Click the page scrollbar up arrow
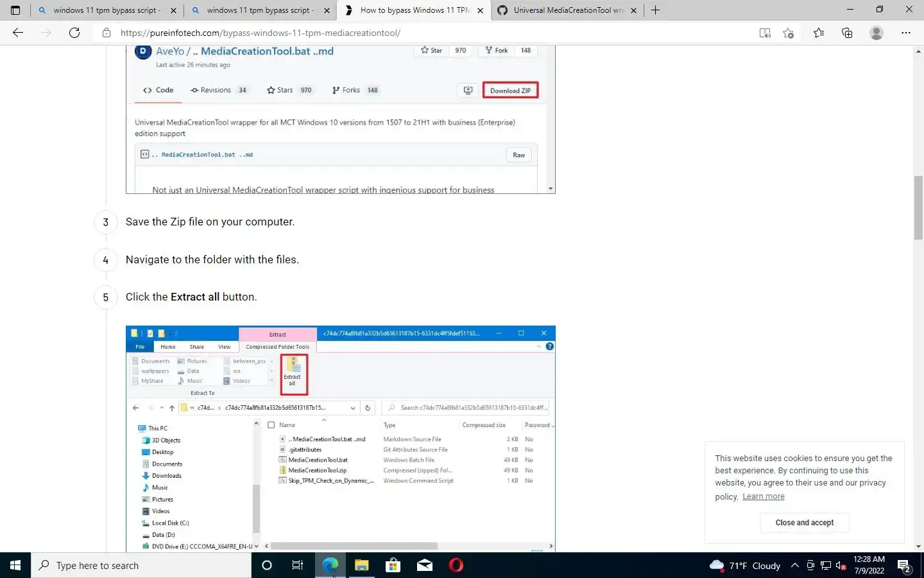The width and height of the screenshot is (924, 578). point(918,51)
